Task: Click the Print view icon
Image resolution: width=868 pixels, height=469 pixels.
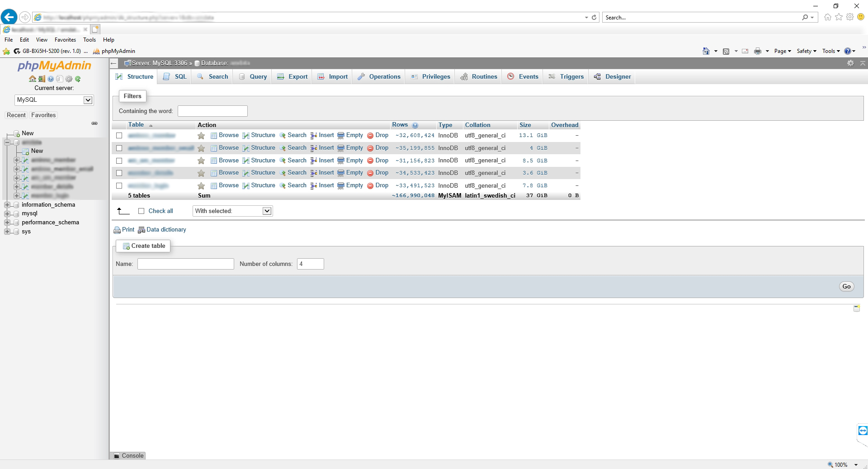Action: click(x=117, y=230)
